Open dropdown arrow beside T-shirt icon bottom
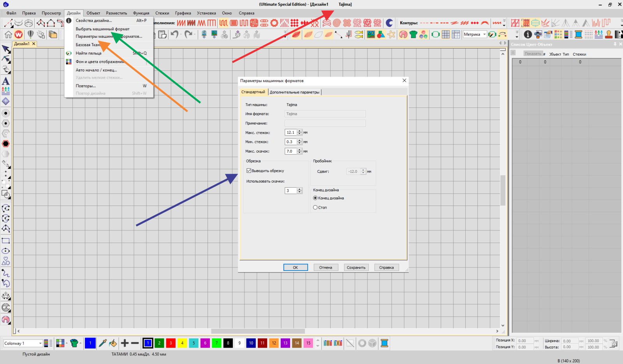This screenshot has width=623, height=364. tap(80, 343)
